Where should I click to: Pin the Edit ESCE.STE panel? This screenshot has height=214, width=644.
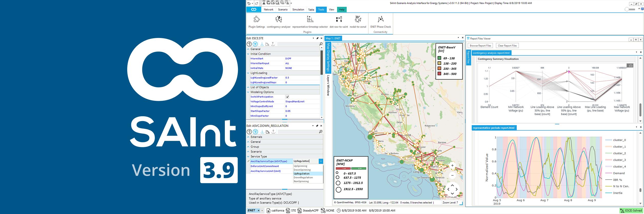[x=317, y=38]
